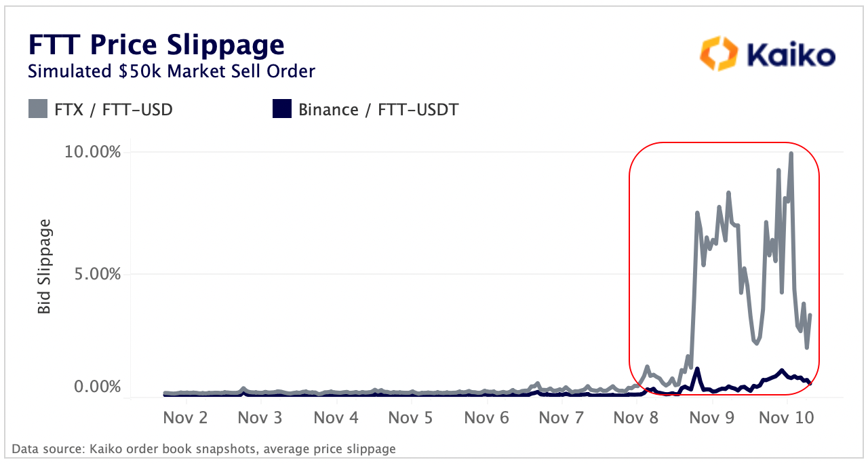Screen dimensions: 868x464
Task: Toggle the grey FTX legend swatch
Action: pyautogui.click(x=37, y=109)
